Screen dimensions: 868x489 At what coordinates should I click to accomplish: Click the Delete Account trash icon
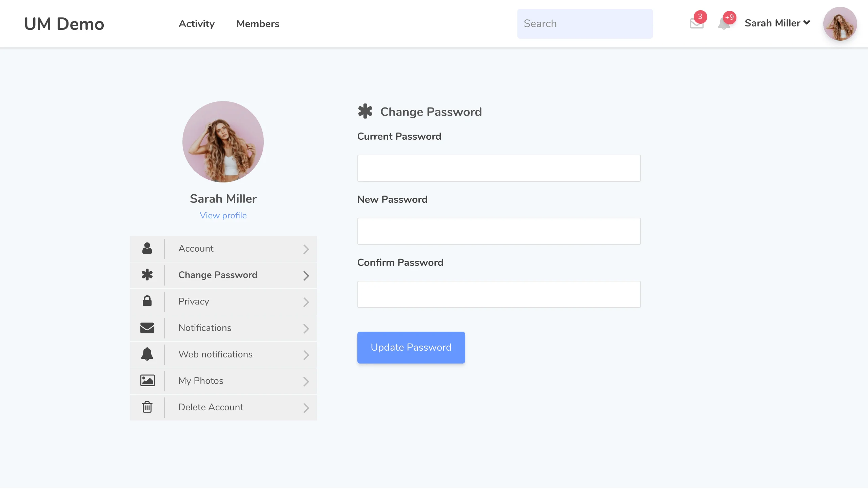(147, 407)
